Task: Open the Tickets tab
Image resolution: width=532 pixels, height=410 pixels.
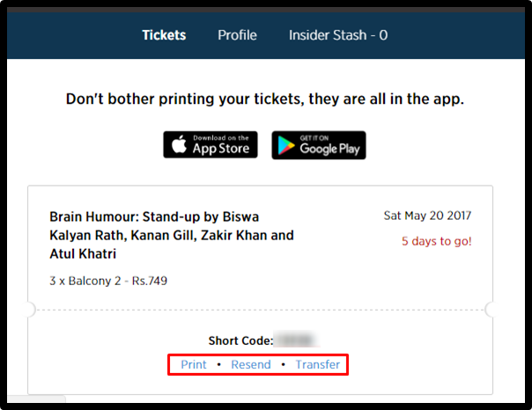Action: coord(164,35)
